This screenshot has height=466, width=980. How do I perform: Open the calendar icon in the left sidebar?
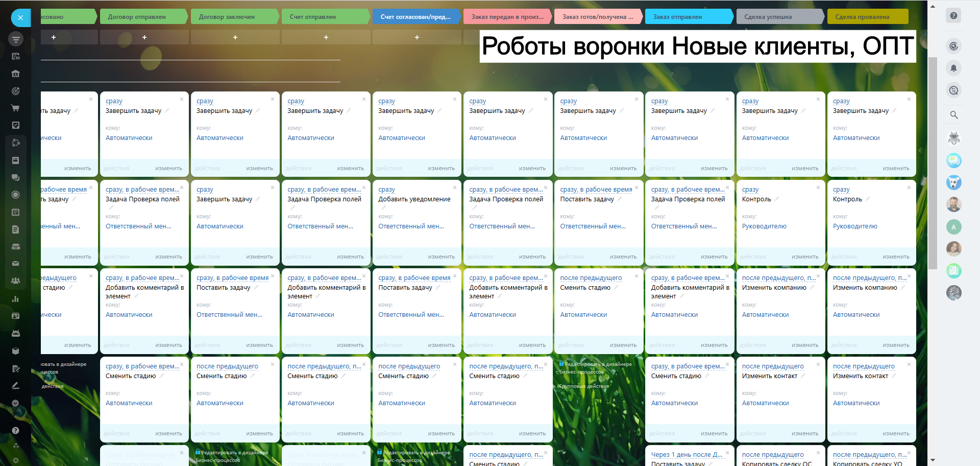[15, 212]
